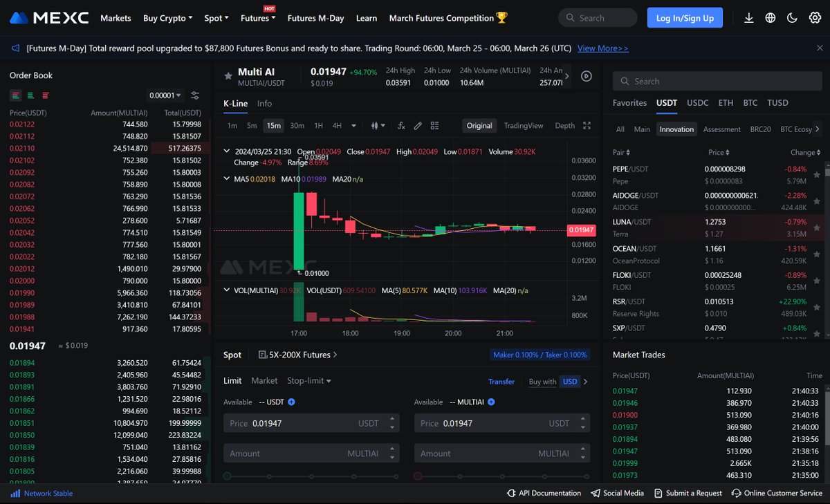Show both bids and asks order book view

(15, 95)
